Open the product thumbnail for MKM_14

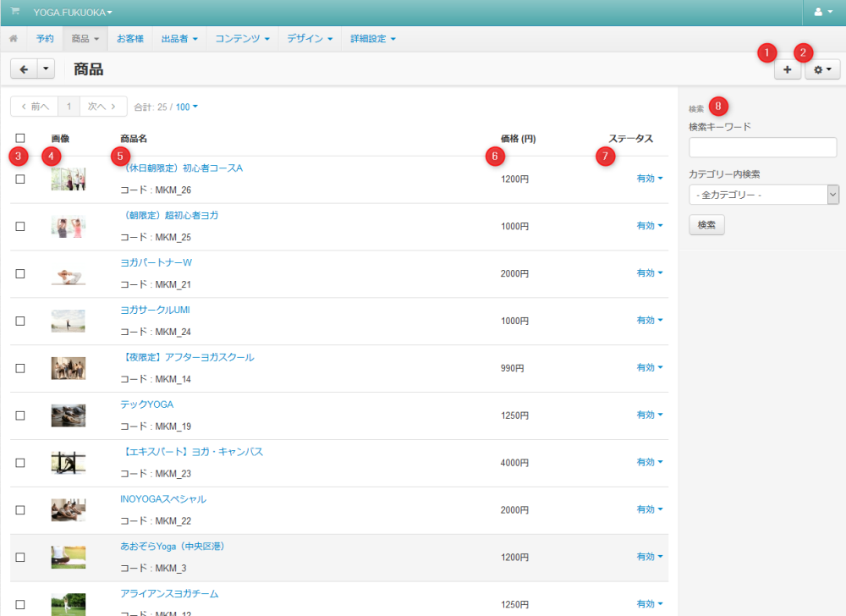point(68,368)
